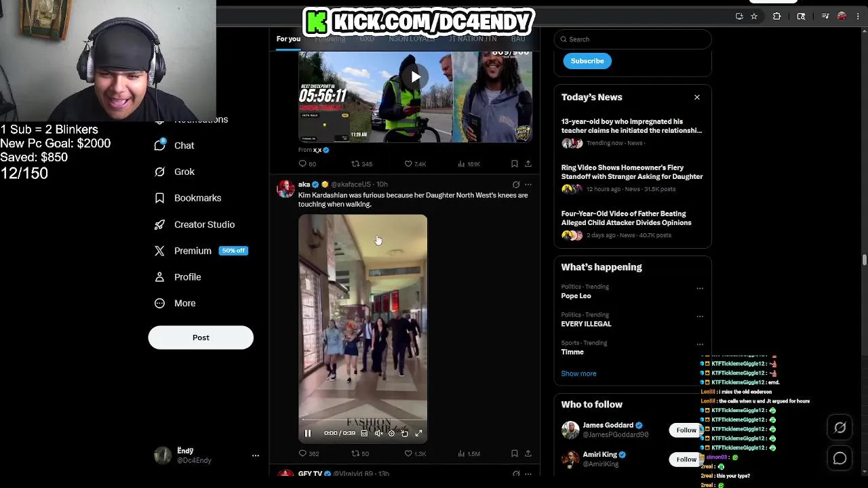Reply to the aka post with 362 comments

(x=309, y=453)
